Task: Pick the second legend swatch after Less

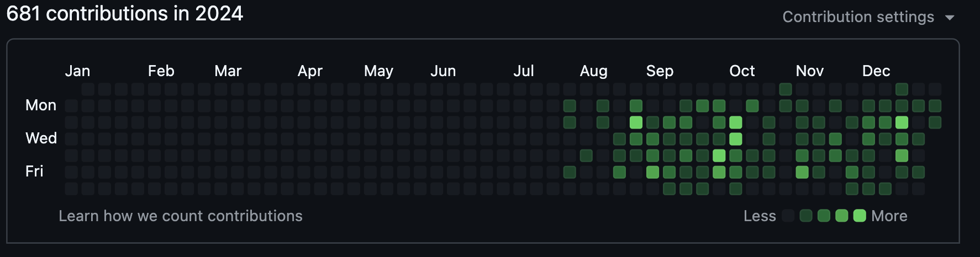Action: click(806, 216)
